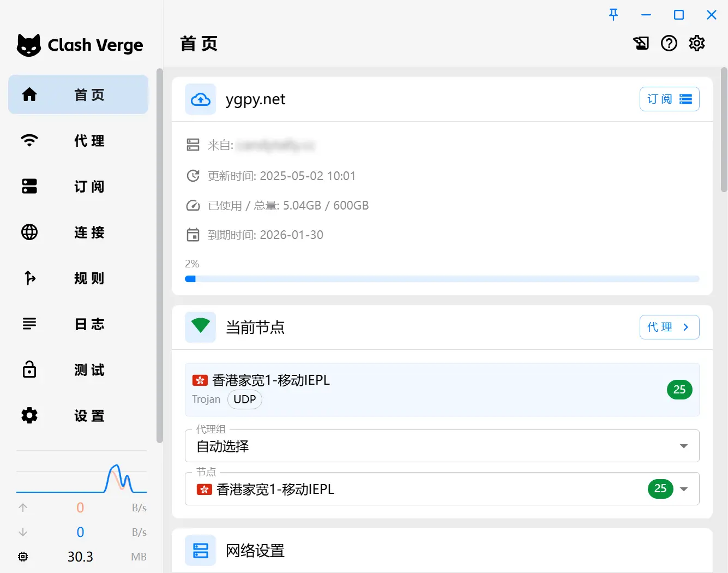This screenshot has height=573, width=728.
Task: Click the traffic graph in sidebar
Action: click(x=82, y=472)
